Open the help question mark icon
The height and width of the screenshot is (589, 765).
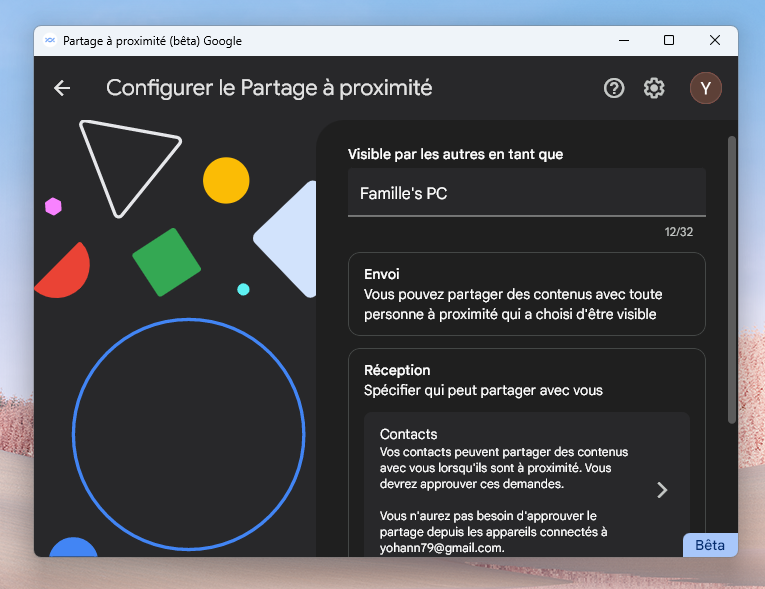click(614, 88)
